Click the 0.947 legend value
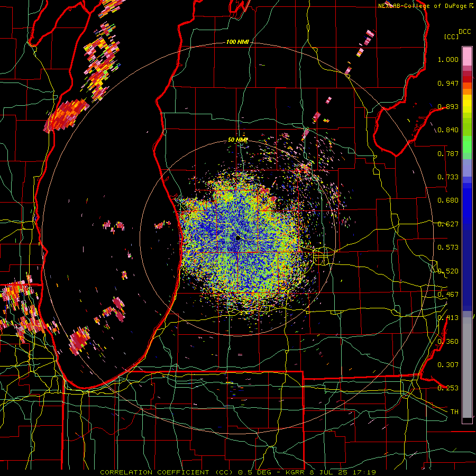This screenshot has width=476, height=476. (448, 83)
